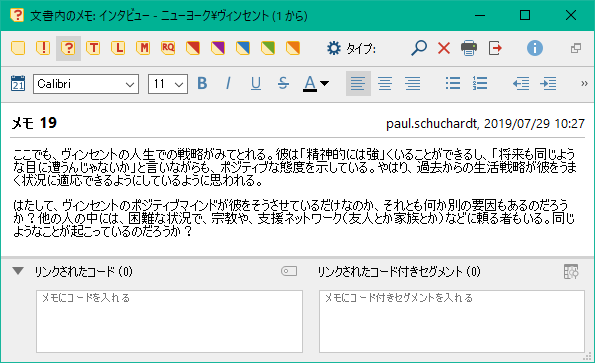Screen dimensions: 595x363
Task: Choose the blue corner memo icon
Action: (243, 48)
